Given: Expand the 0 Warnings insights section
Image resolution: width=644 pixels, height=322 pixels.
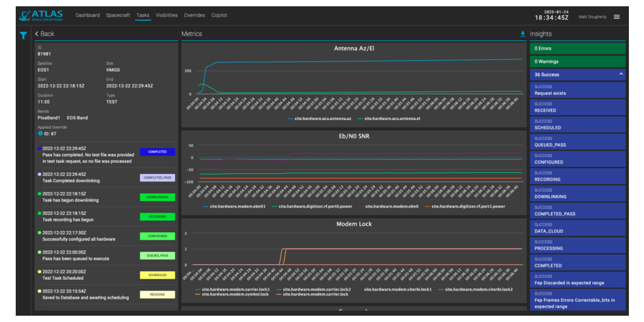Looking at the screenshot, I should (x=577, y=62).
